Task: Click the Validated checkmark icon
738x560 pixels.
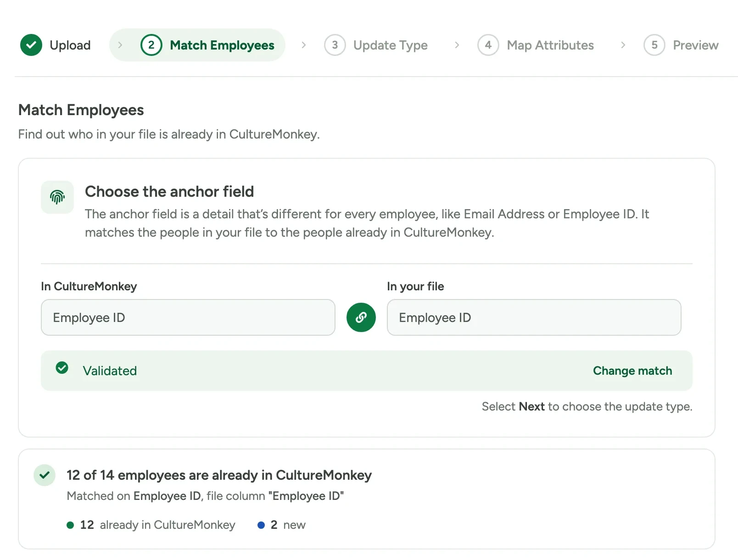Action: point(62,368)
